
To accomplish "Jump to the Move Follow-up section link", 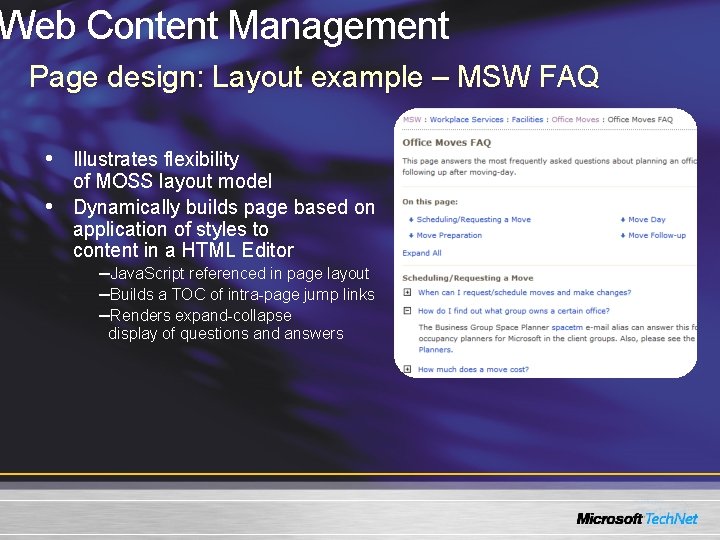I will click(x=657, y=235).
